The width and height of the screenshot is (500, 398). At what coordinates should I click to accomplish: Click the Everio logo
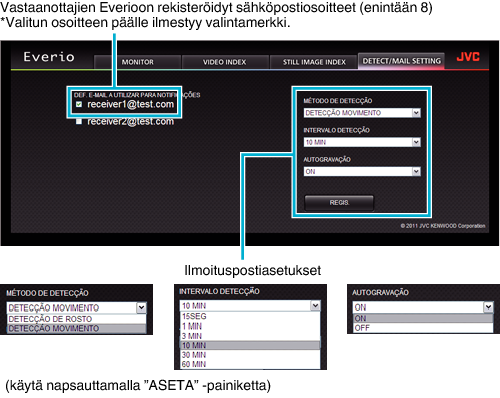49,57
